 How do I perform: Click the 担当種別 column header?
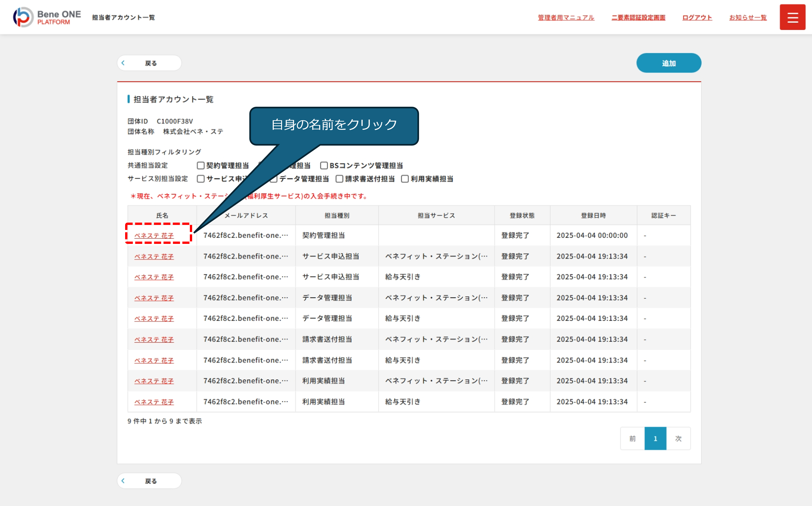click(x=337, y=216)
